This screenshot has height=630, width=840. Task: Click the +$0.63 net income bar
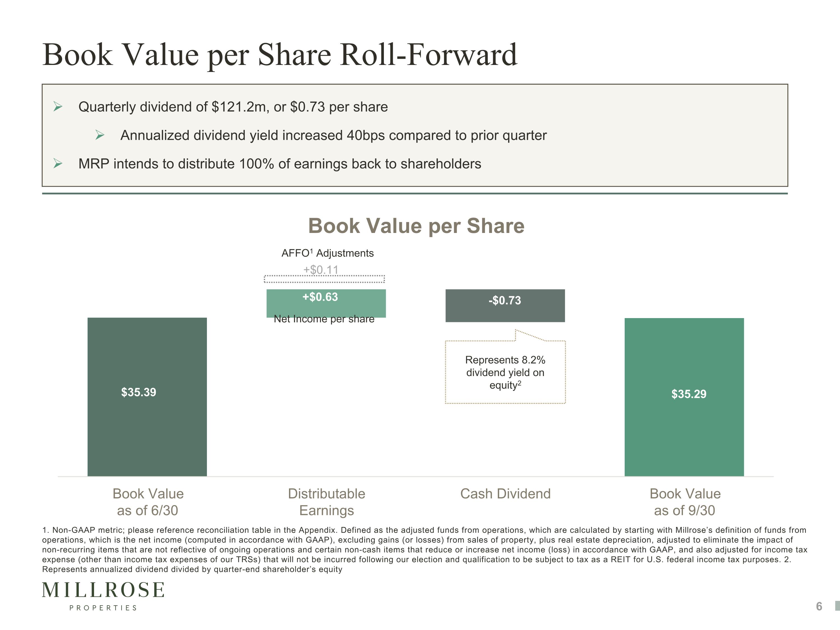coord(326,303)
